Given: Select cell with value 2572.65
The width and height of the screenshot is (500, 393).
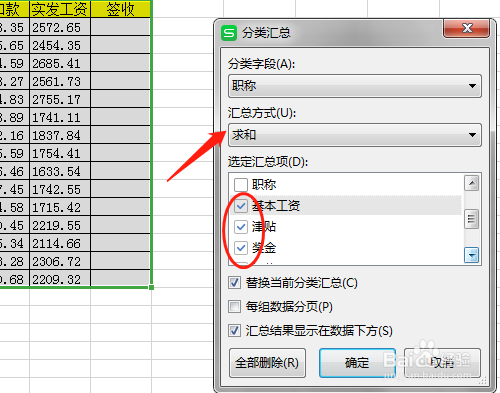Looking at the screenshot, I should tap(60, 27).
